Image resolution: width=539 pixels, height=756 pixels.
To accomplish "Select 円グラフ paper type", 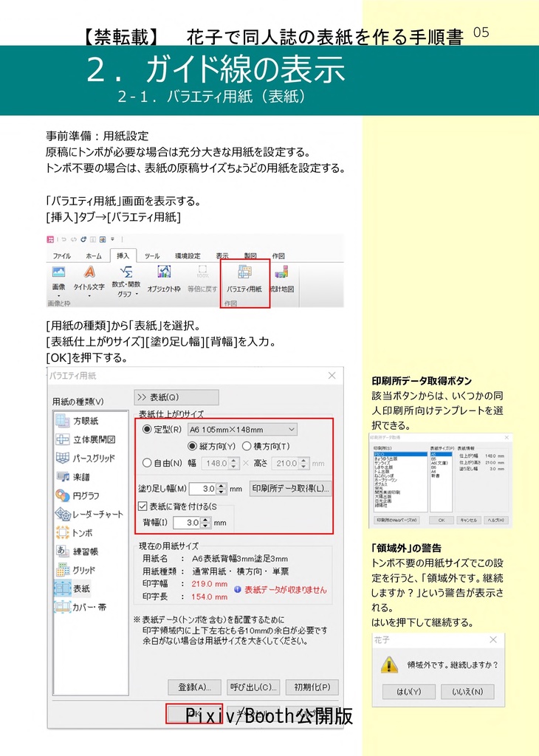I will (78, 495).
